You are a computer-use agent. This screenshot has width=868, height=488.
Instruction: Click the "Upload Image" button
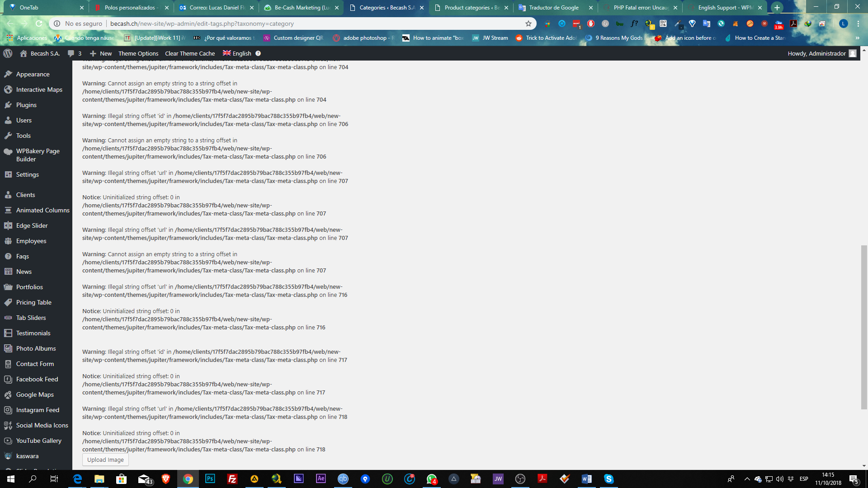105,460
